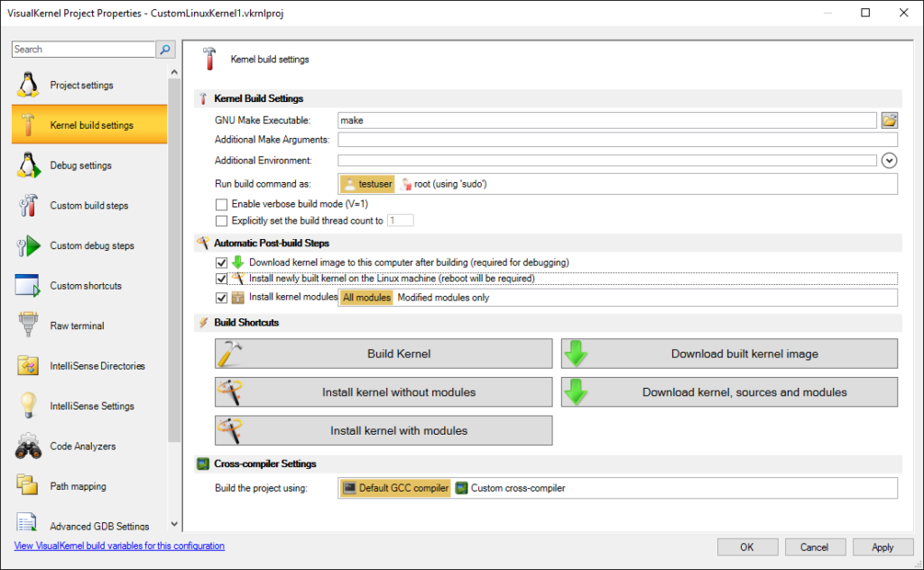
Task: Expand the Additional Environment dropdown arrow
Action: [889, 161]
